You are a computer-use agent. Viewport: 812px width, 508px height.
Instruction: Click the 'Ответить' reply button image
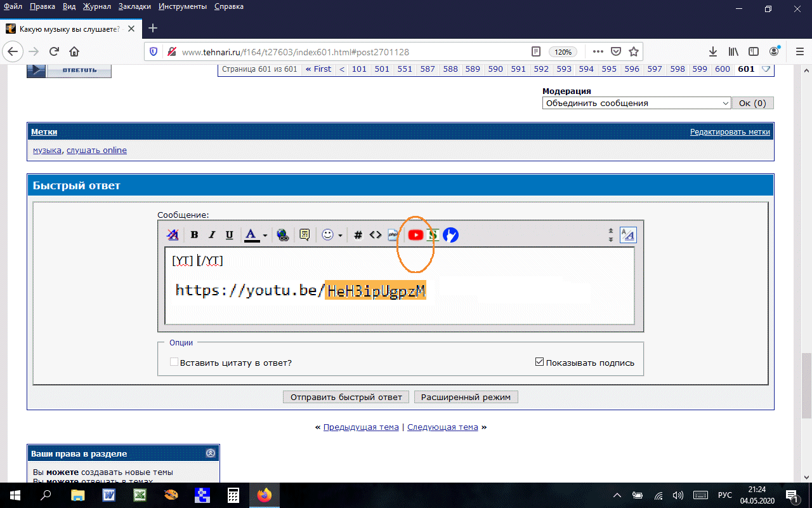tap(69, 70)
